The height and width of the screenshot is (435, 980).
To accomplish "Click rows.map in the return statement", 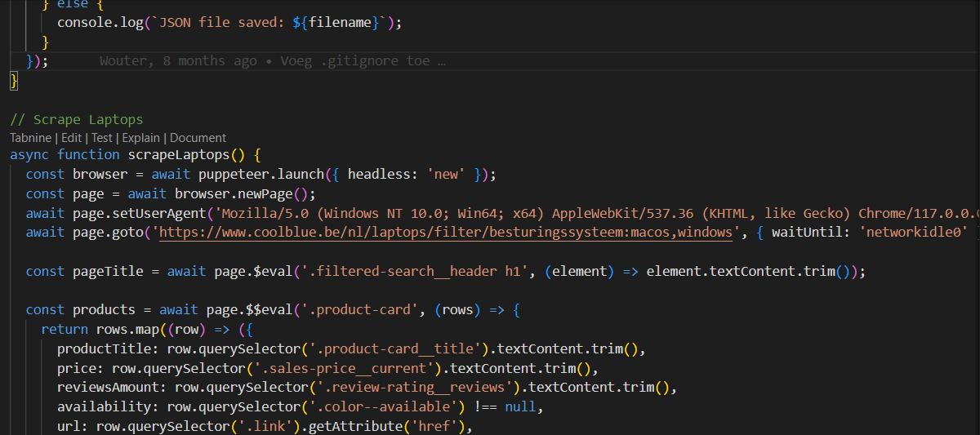I will (128, 330).
